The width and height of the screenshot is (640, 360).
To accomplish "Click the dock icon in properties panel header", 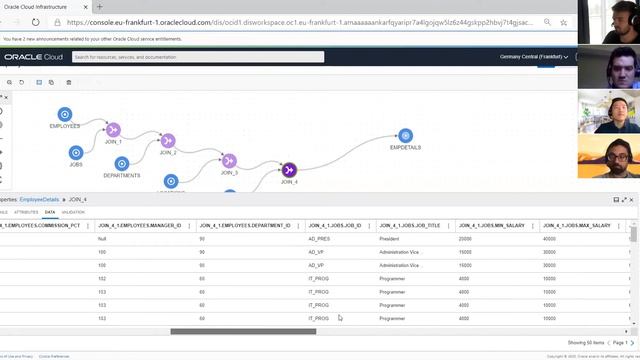I will coord(616,200).
